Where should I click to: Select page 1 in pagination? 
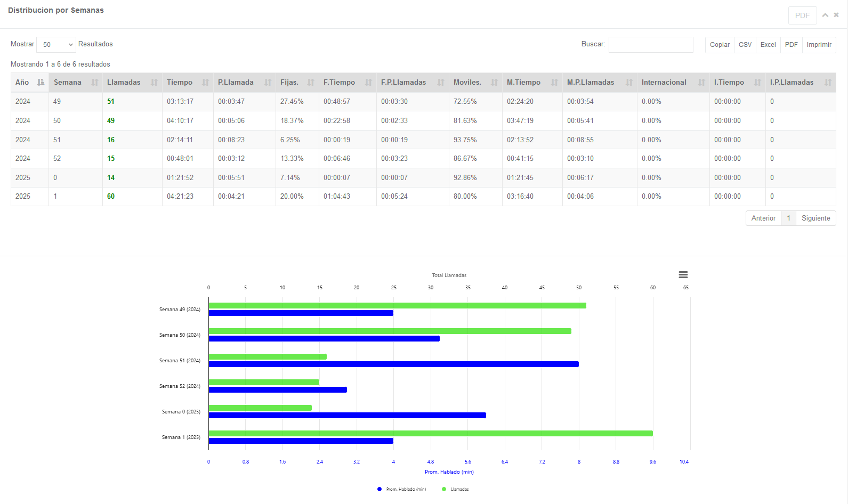(788, 218)
